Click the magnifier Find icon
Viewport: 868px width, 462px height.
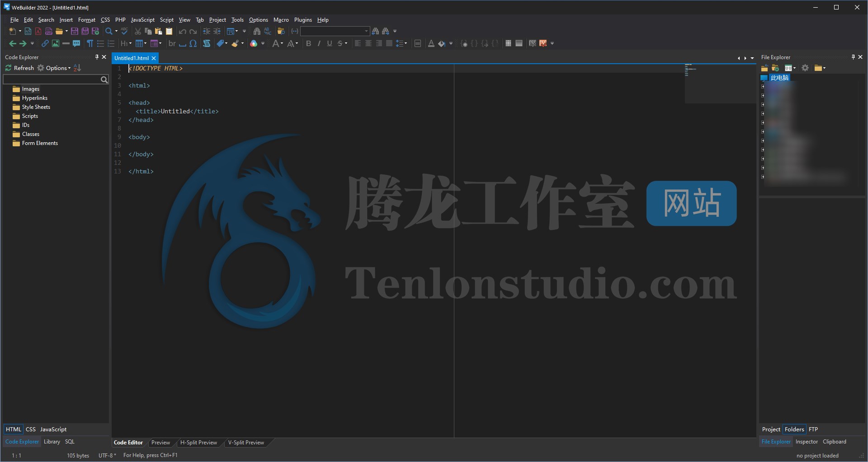click(x=109, y=31)
